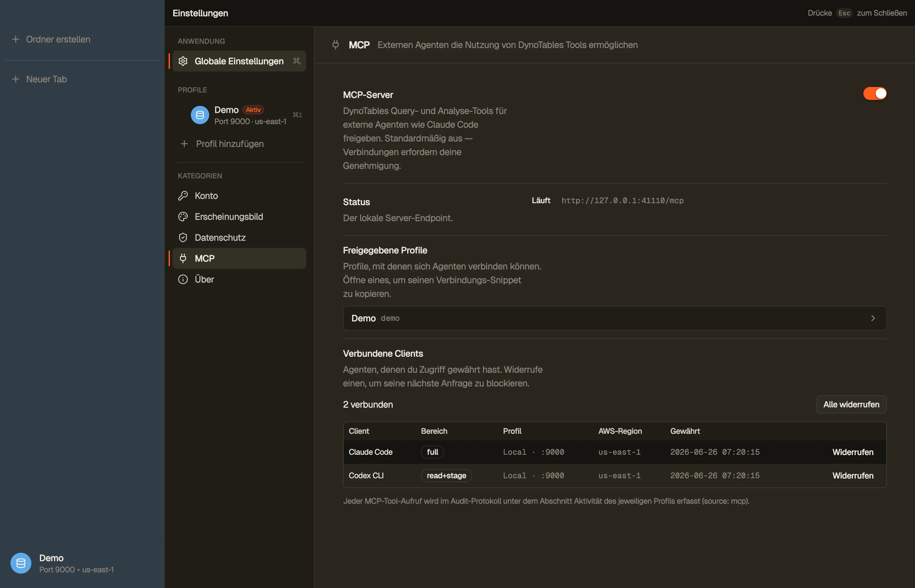Open the Konto settings category
This screenshot has width=915, height=588.
tap(239, 196)
